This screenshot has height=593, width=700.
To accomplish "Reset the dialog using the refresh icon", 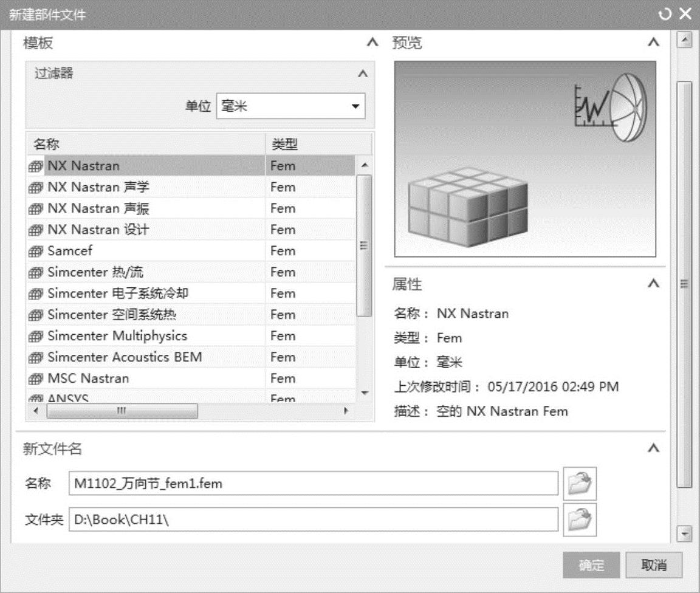I will coord(665,15).
